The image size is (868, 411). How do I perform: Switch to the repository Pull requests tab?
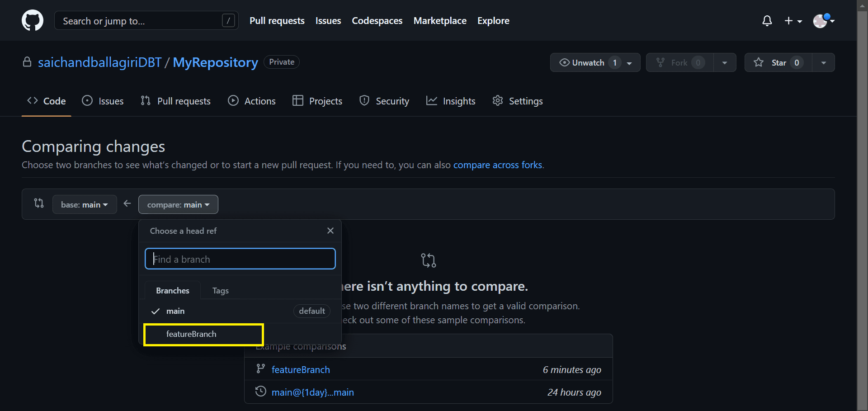[175, 101]
